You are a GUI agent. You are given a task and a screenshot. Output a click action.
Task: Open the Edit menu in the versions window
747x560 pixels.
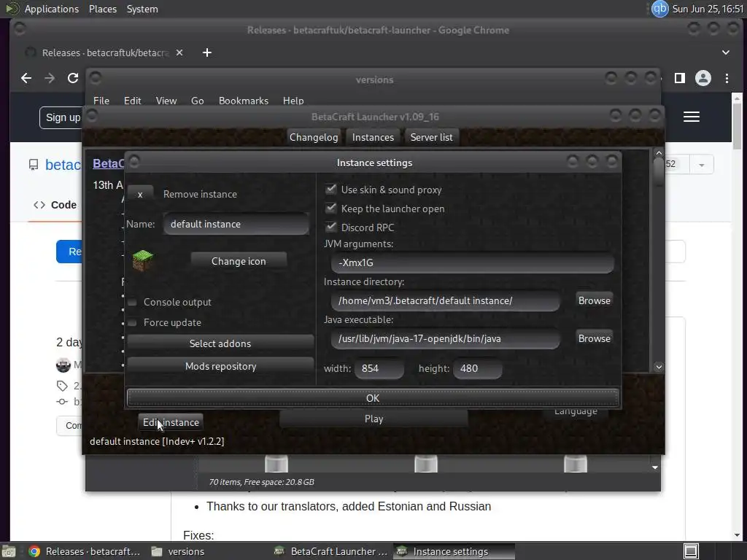[133, 101]
